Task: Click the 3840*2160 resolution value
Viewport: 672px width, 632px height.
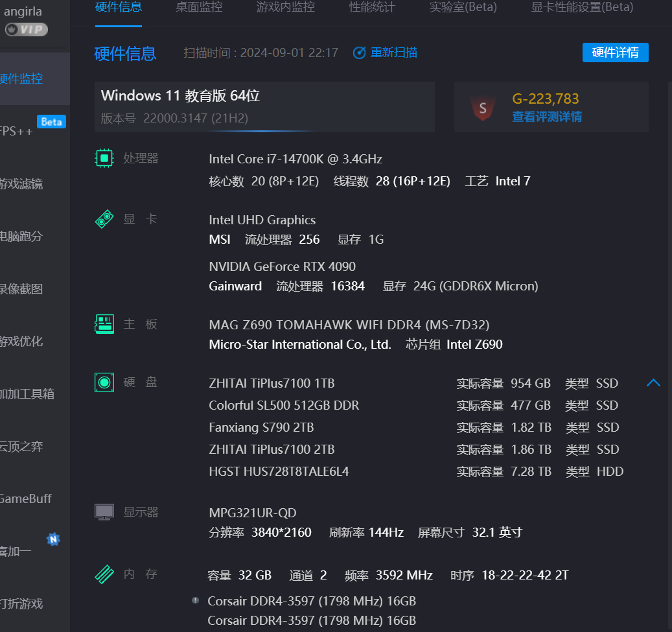Action: (x=281, y=533)
